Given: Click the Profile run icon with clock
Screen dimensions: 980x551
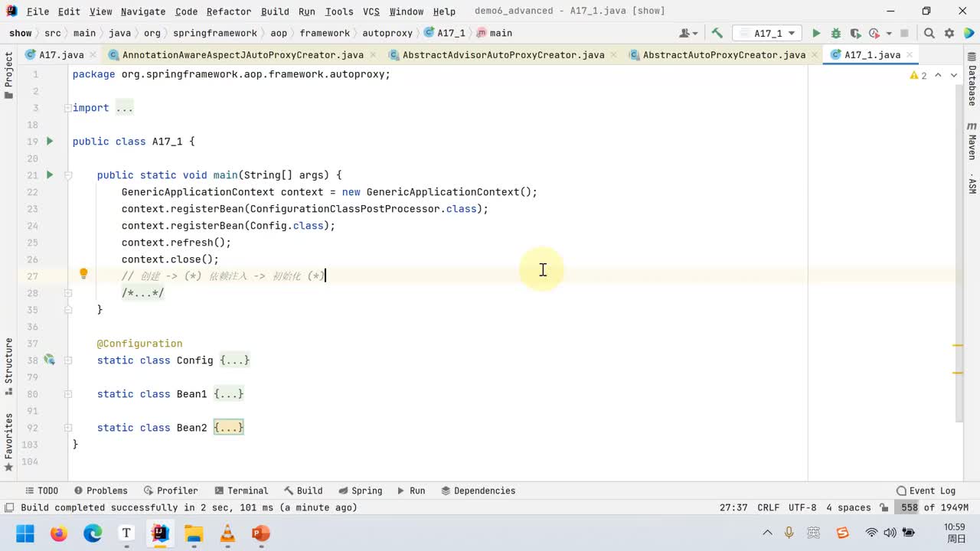Looking at the screenshot, I should pos(874,34).
